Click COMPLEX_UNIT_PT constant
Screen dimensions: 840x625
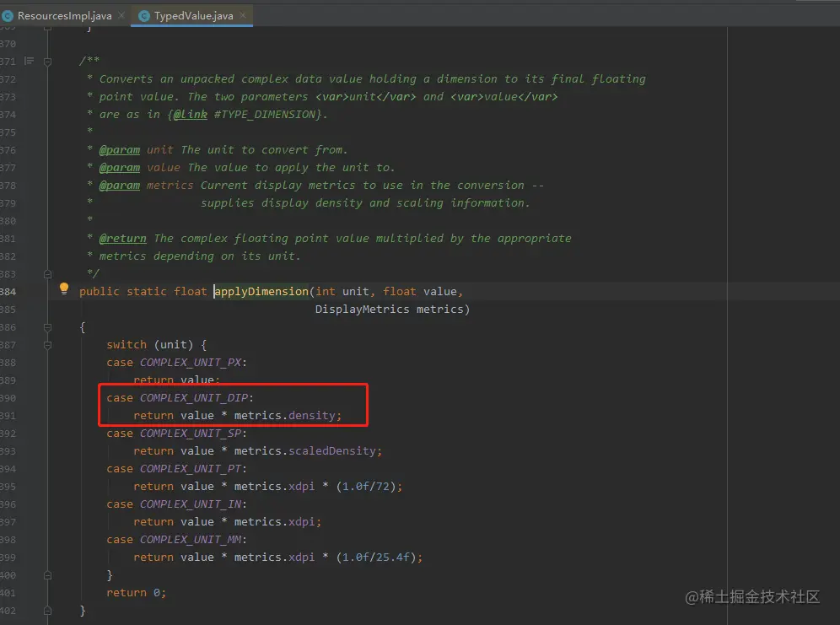coord(191,469)
